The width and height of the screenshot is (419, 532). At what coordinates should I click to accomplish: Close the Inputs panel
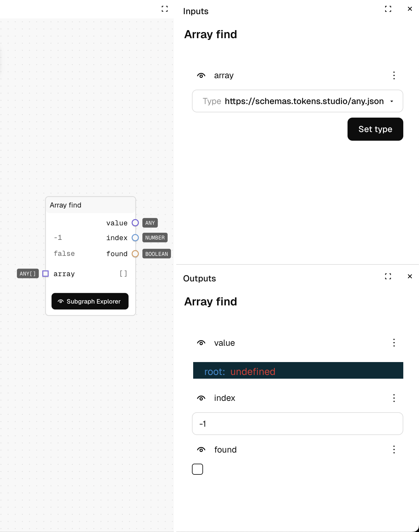pos(410,9)
